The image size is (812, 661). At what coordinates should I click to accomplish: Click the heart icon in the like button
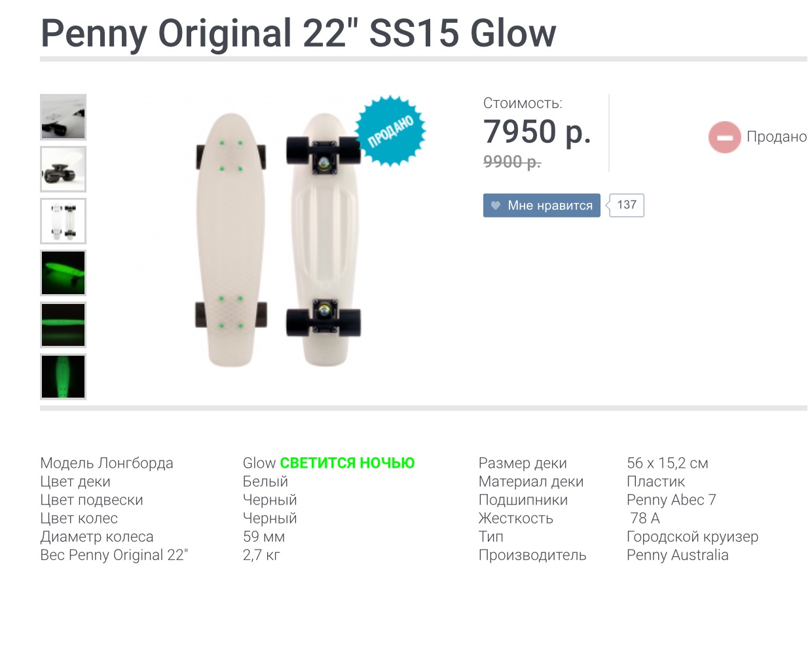[496, 206]
